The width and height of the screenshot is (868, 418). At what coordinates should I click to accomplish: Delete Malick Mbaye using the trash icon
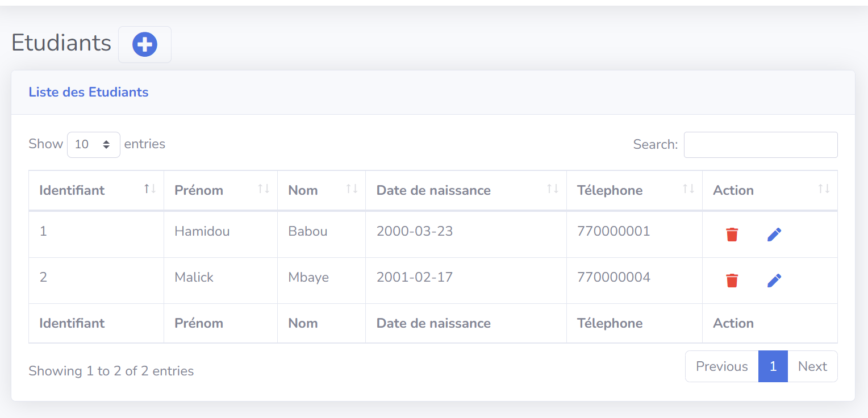[x=732, y=280]
